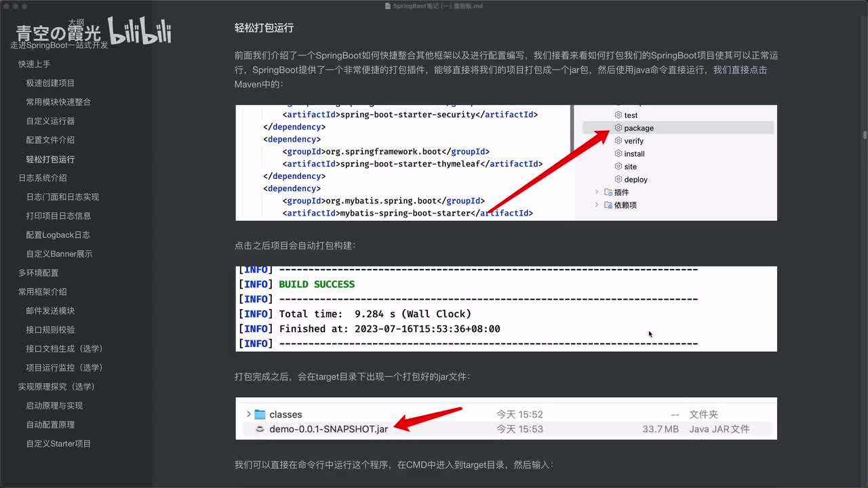Jump to 接口规则校验 outline item
Viewport: 868px width, 488px height.
pyautogui.click(x=50, y=329)
